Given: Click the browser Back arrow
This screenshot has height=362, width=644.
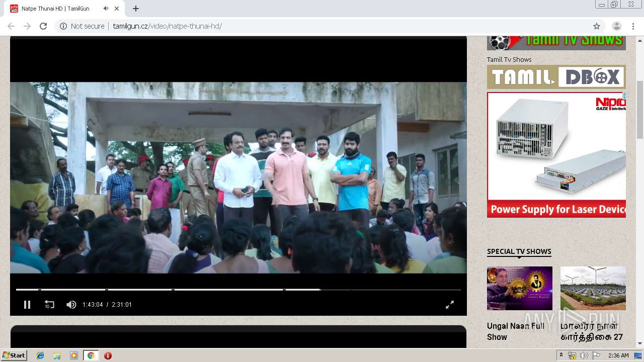Looking at the screenshot, I should coord(11,26).
